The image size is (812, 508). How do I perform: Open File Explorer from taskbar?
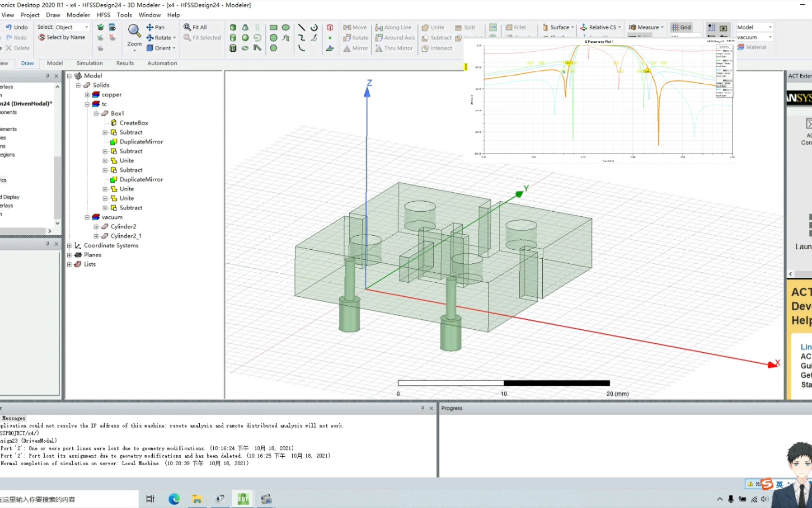(x=197, y=499)
